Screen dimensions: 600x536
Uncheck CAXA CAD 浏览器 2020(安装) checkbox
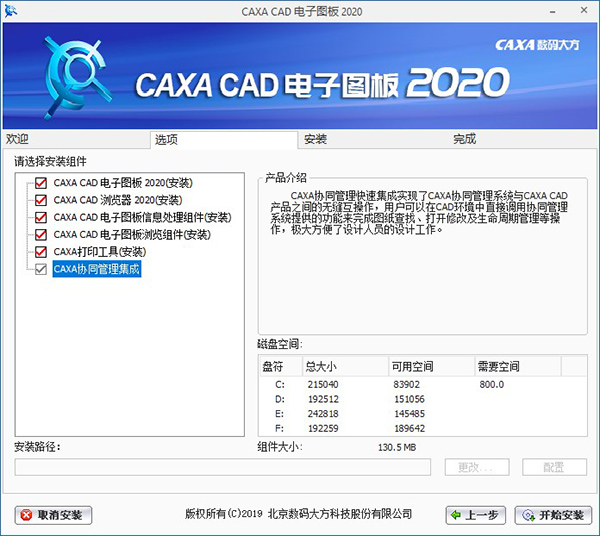tap(41, 200)
